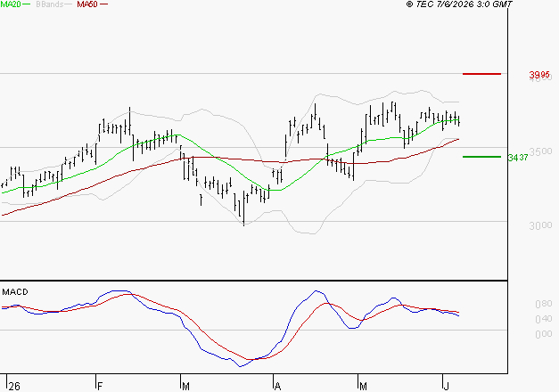The height and width of the screenshot is (392, 559).
Task: Click the MACD 080 axis value
Action: point(544,304)
